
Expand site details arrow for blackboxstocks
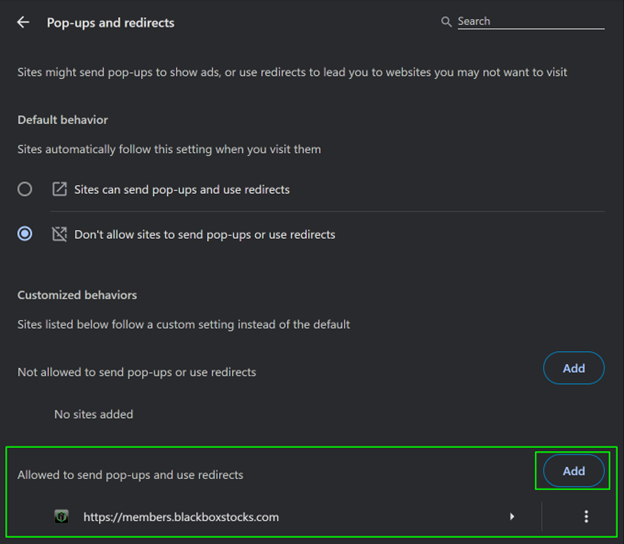[512, 517]
